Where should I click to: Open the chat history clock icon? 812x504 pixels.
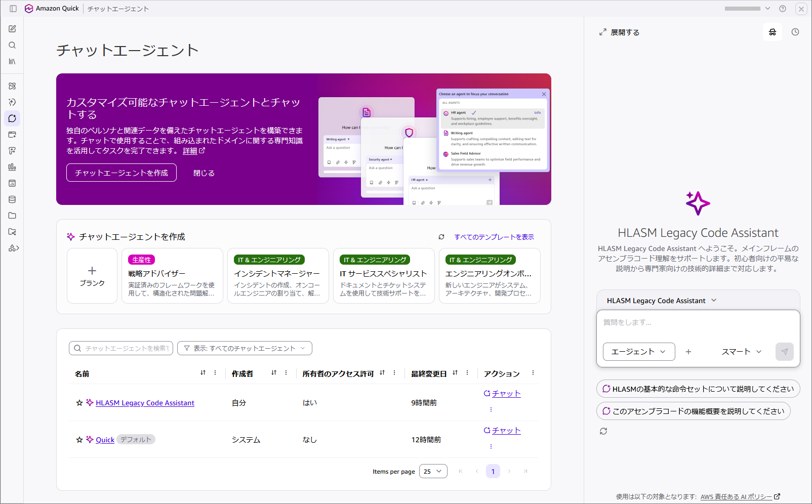pyautogui.click(x=795, y=32)
